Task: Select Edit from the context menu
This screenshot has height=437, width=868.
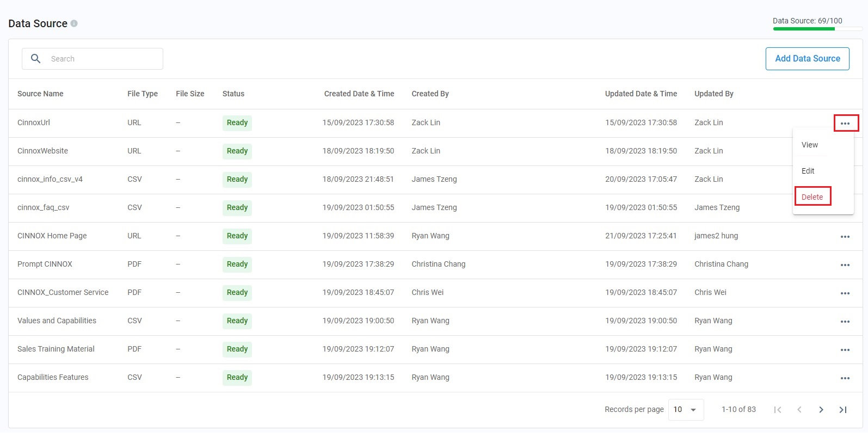Action: pyautogui.click(x=808, y=171)
